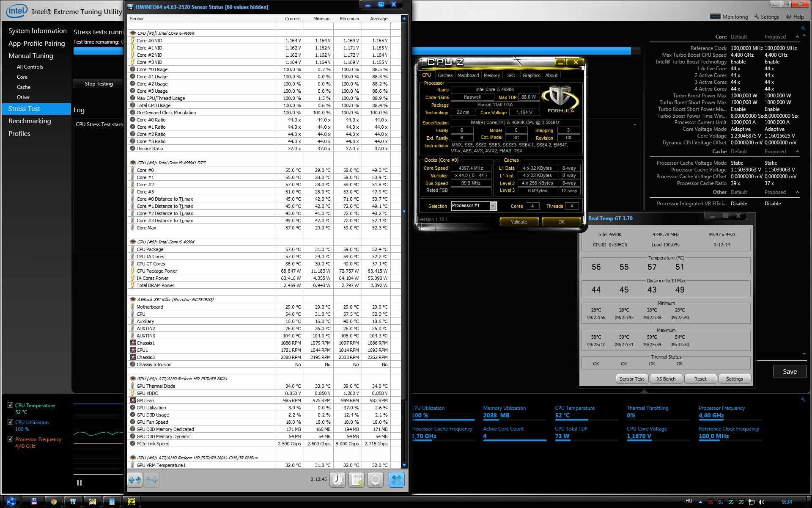Pause XTU monitoring graph
This screenshot has height=508, width=812.
coord(79,482)
